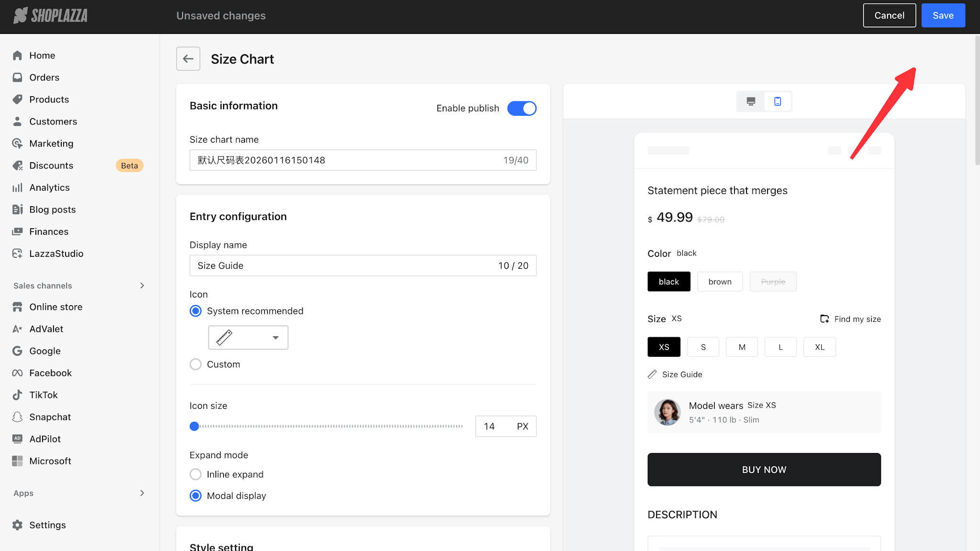Toggle the Enable publish switch
Viewport: 980px width, 551px height.
coord(522,109)
